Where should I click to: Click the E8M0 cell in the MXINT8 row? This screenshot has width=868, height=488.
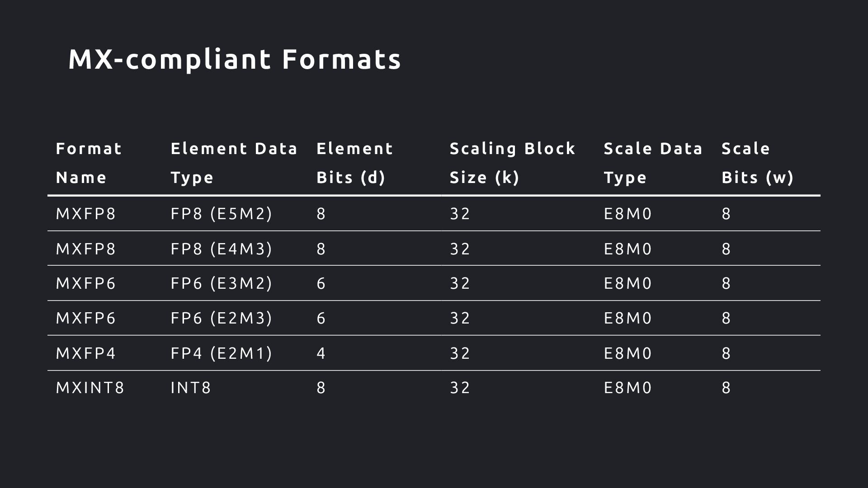(628, 388)
